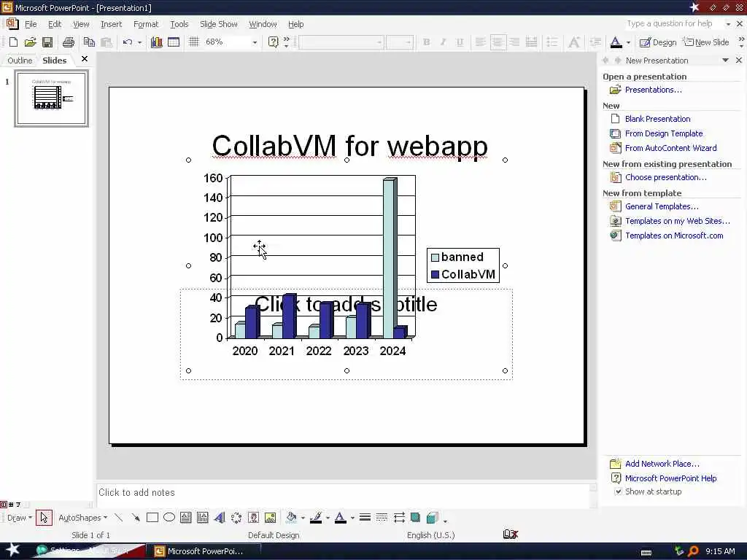
Task: Open the top toolbar Font Color dropdown arrow
Action: pos(628,42)
